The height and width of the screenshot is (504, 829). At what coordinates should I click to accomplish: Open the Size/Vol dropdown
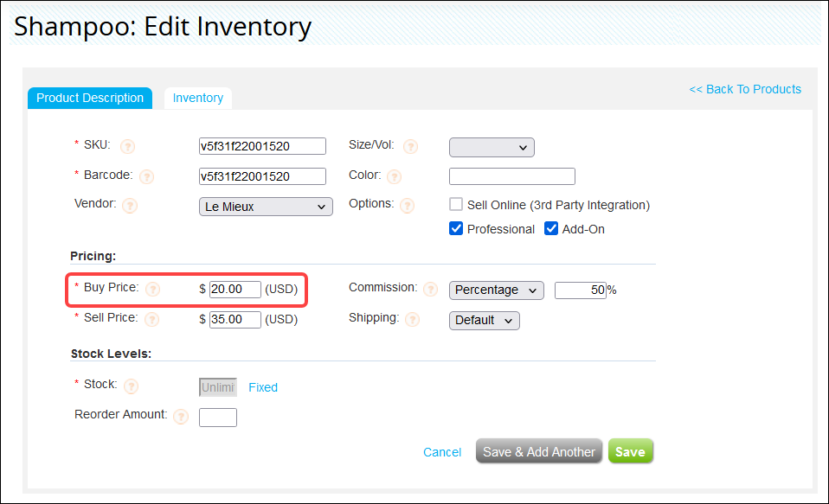point(492,147)
